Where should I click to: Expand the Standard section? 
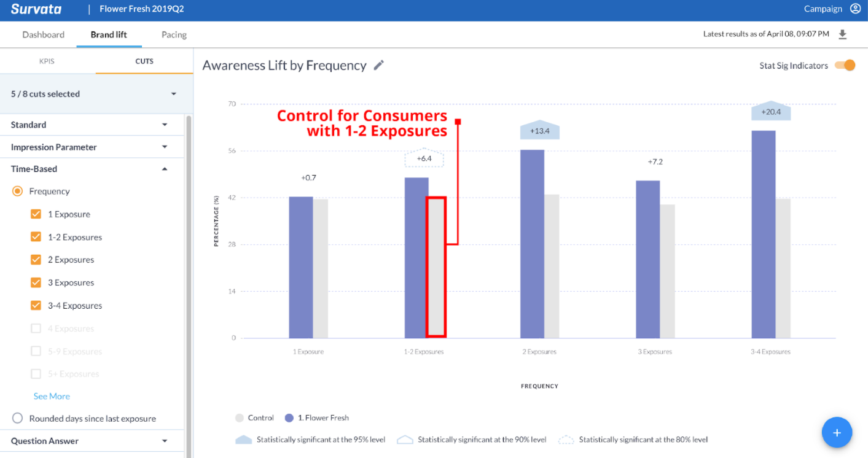(x=92, y=125)
